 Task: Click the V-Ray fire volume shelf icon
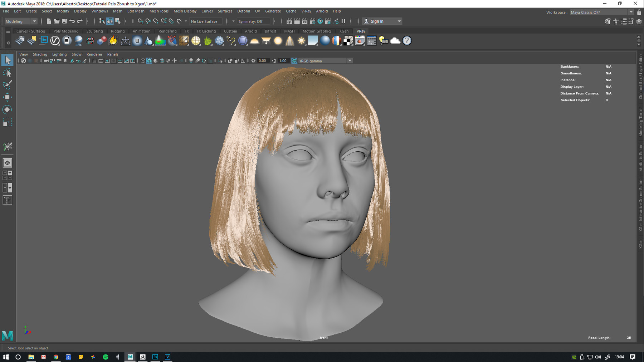pyautogui.click(x=113, y=41)
